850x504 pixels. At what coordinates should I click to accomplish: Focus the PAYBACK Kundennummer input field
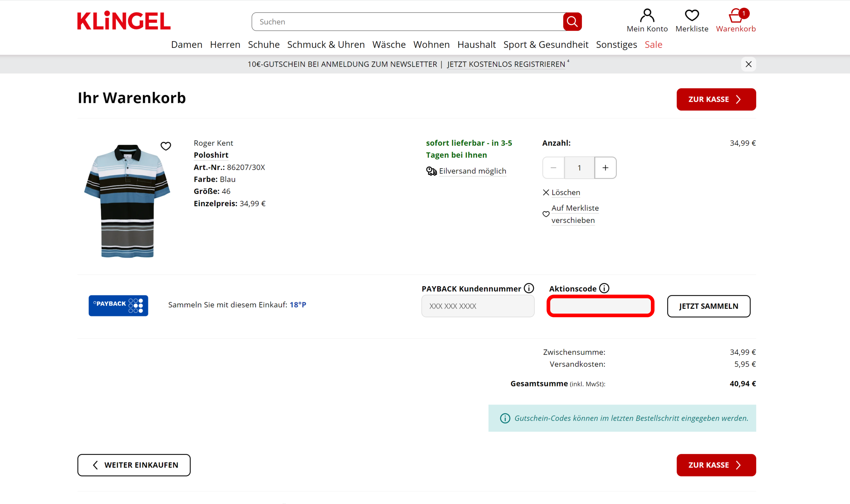(478, 306)
